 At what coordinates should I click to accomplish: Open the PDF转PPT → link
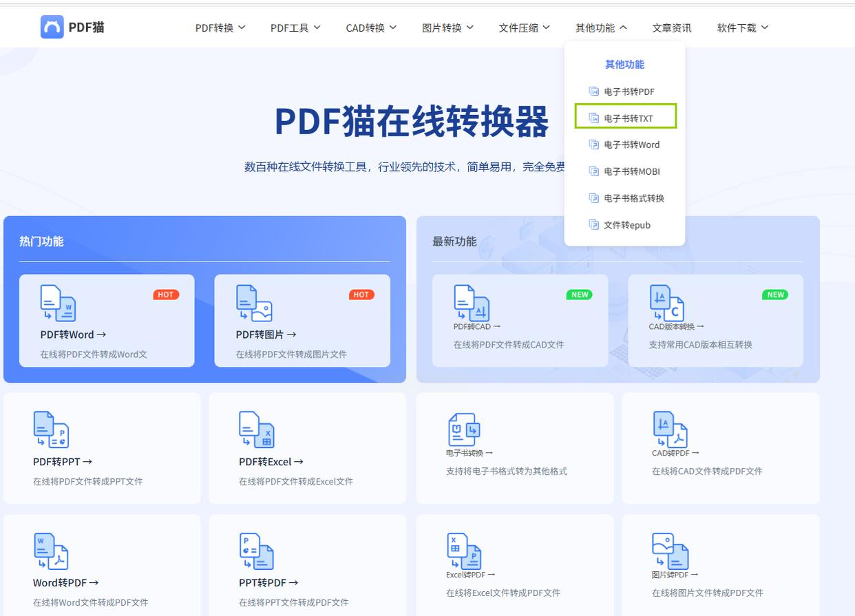tap(62, 462)
